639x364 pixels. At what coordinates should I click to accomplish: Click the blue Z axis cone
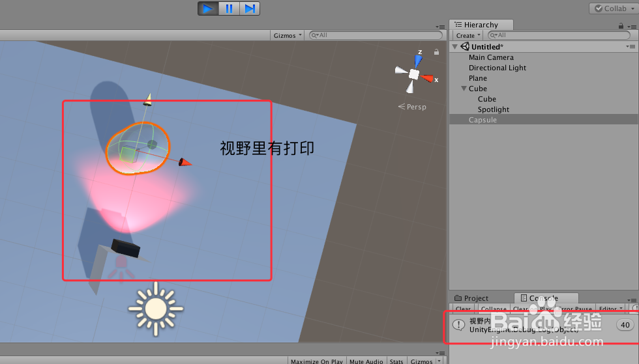pos(418,61)
